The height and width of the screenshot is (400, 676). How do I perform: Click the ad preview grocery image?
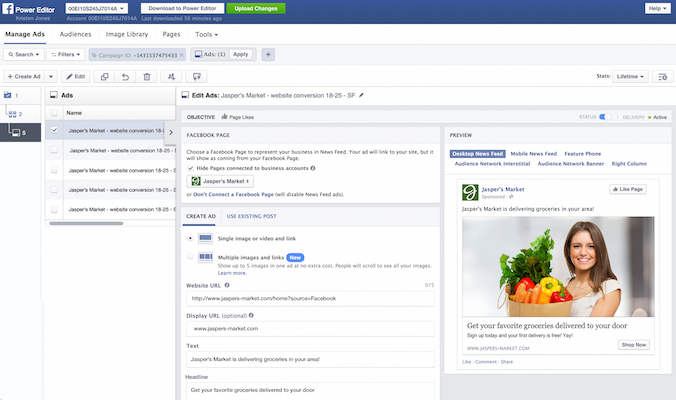tap(558, 267)
